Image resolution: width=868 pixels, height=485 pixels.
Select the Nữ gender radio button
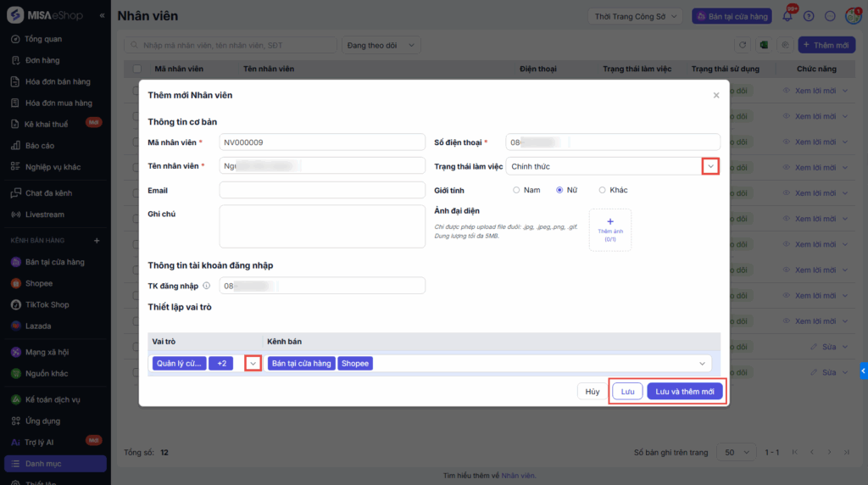coord(559,190)
